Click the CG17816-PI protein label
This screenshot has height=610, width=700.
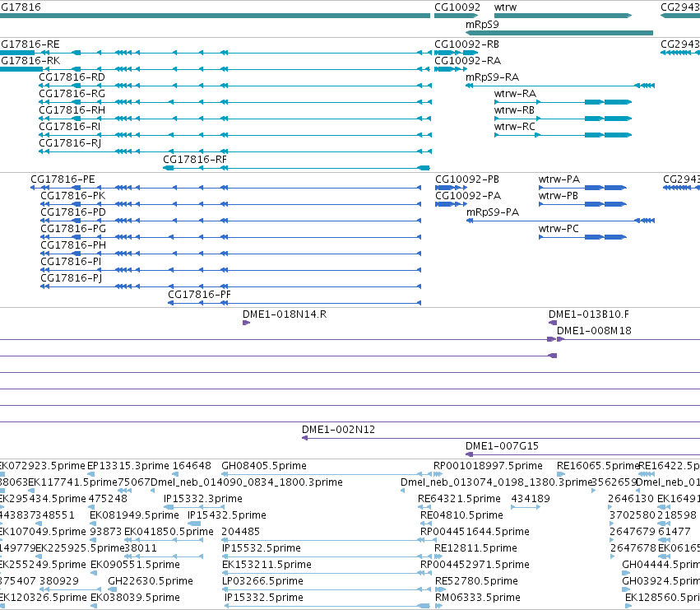click(x=71, y=262)
